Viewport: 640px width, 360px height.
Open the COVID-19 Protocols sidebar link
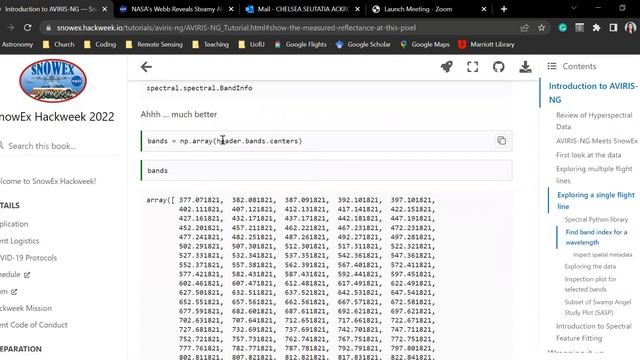coord(28,258)
